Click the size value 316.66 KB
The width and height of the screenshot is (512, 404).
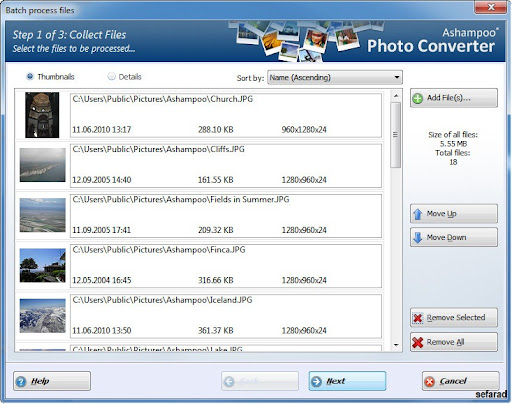tap(216, 280)
